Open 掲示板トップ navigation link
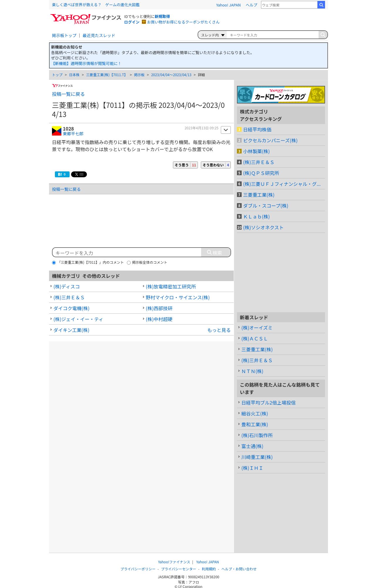The width and height of the screenshot is (377, 588). point(64,36)
